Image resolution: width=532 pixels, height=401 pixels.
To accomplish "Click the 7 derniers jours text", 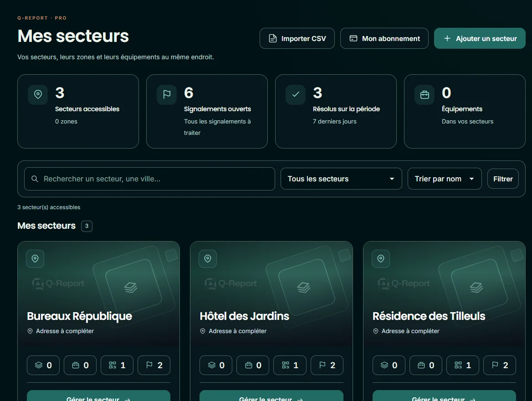I will tap(334, 121).
